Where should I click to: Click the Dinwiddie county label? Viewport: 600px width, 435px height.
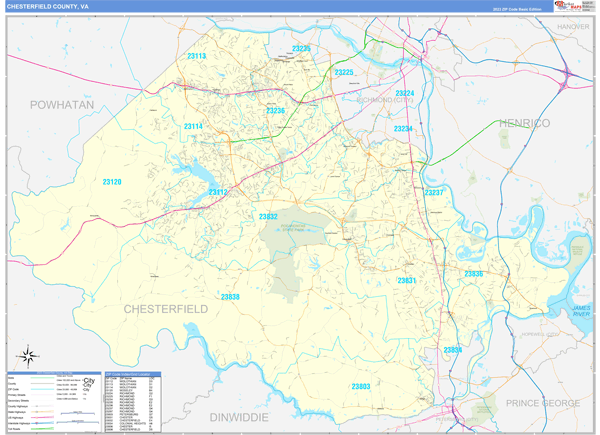coord(250,415)
